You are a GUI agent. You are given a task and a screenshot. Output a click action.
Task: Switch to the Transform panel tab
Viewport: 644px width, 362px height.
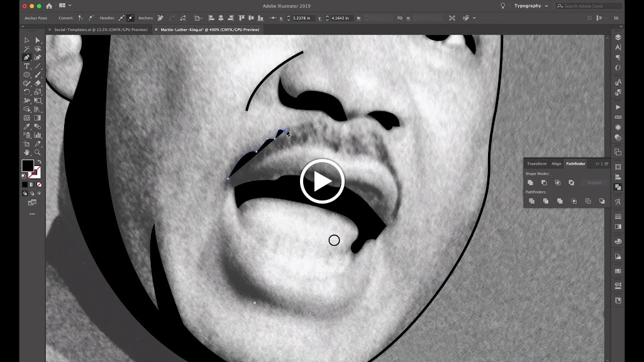[x=536, y=164]
